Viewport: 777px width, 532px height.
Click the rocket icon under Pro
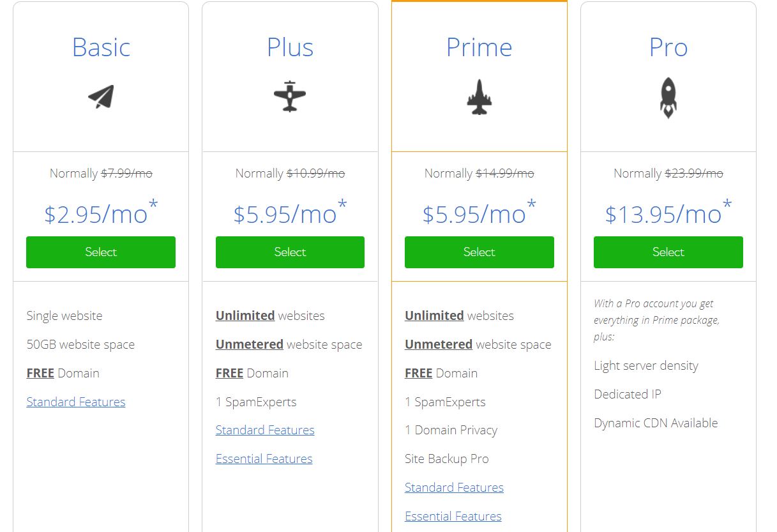(x=668, y=98)
